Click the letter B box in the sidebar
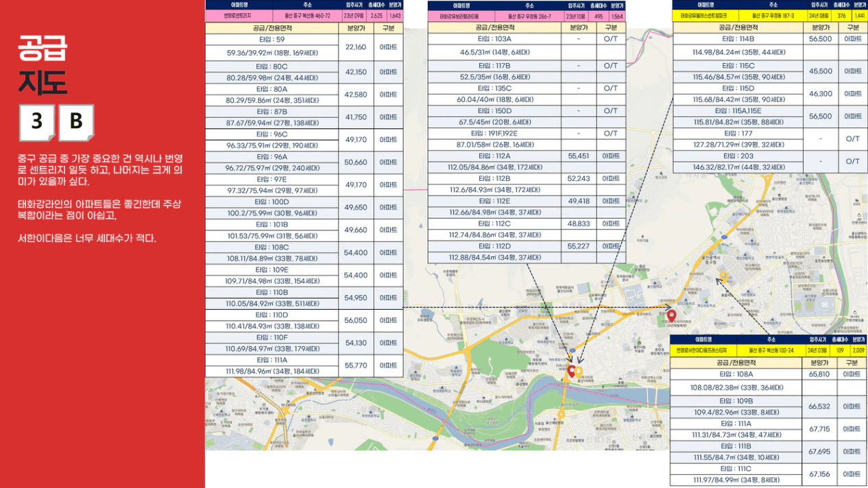The width and height of the screenshot is (868, 488). click(75, 122)
